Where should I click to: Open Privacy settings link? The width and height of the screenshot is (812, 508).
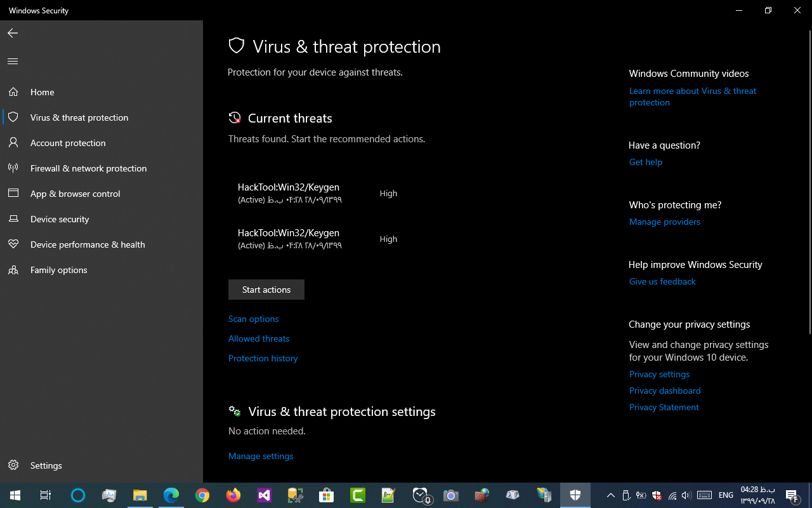pos(659,374)
